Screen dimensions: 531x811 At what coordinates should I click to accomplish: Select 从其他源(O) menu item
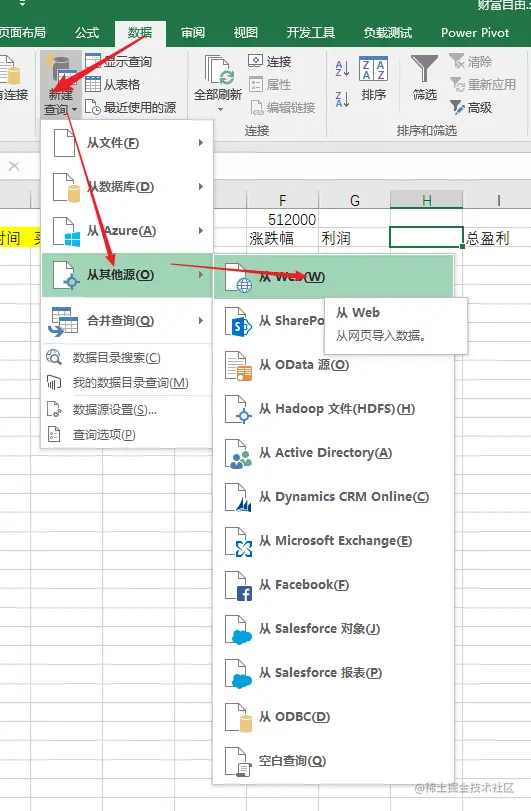pos(127,275)
